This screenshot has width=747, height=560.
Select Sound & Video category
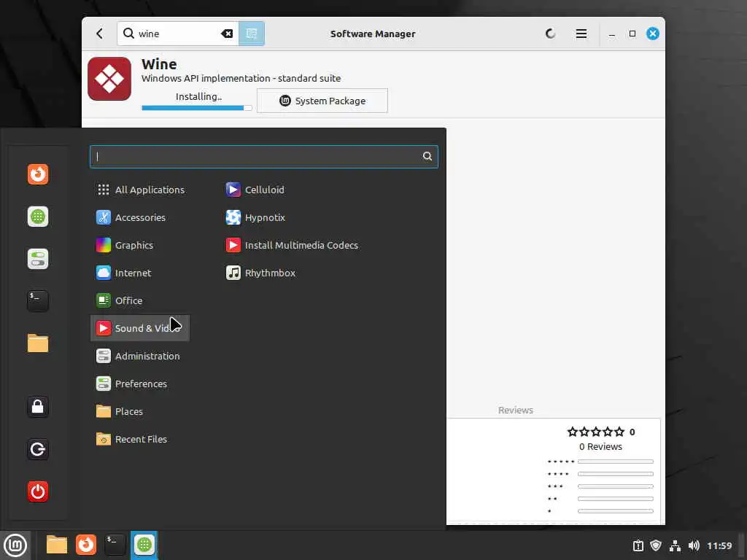pyautogui.click(x=140, y=328)
